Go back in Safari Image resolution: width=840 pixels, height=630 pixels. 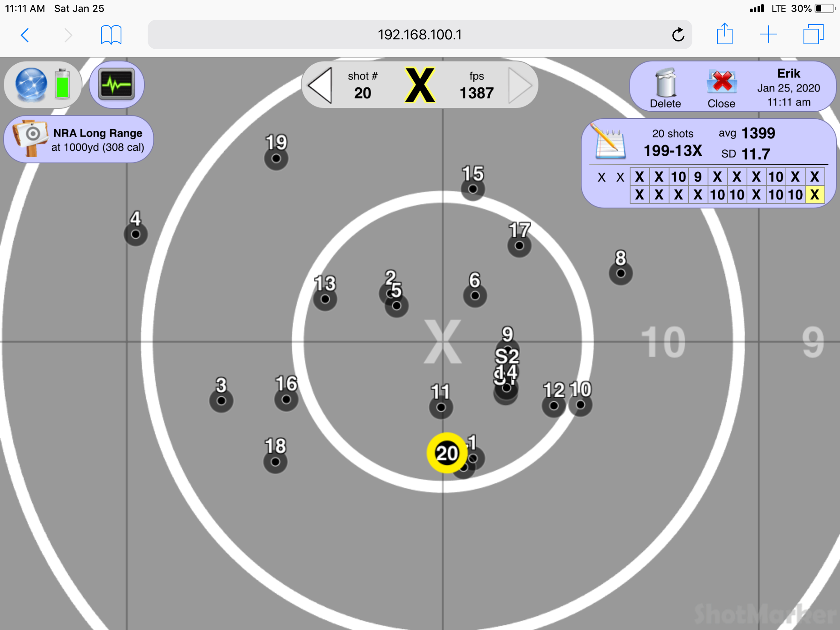pos(25,35)
